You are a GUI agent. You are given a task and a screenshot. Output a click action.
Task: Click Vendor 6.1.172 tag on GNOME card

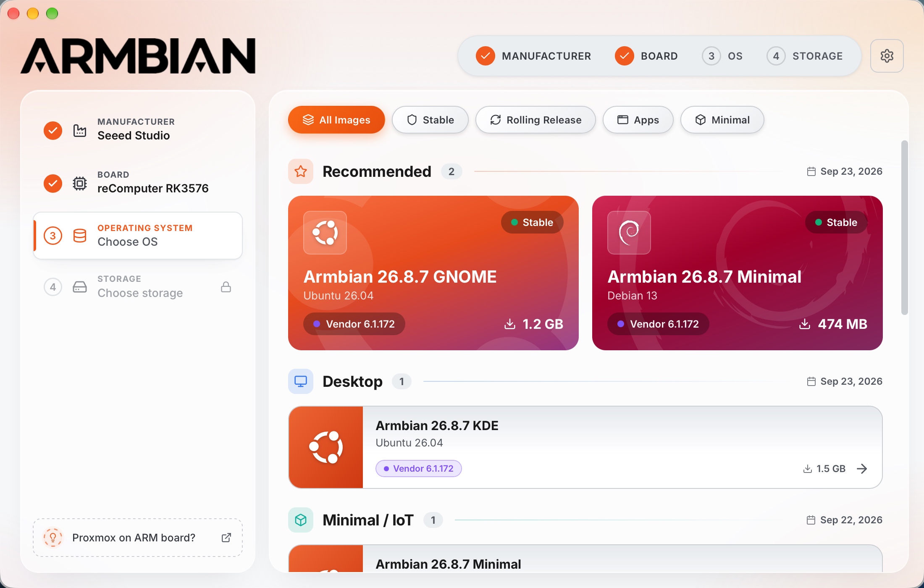point(354,324)
